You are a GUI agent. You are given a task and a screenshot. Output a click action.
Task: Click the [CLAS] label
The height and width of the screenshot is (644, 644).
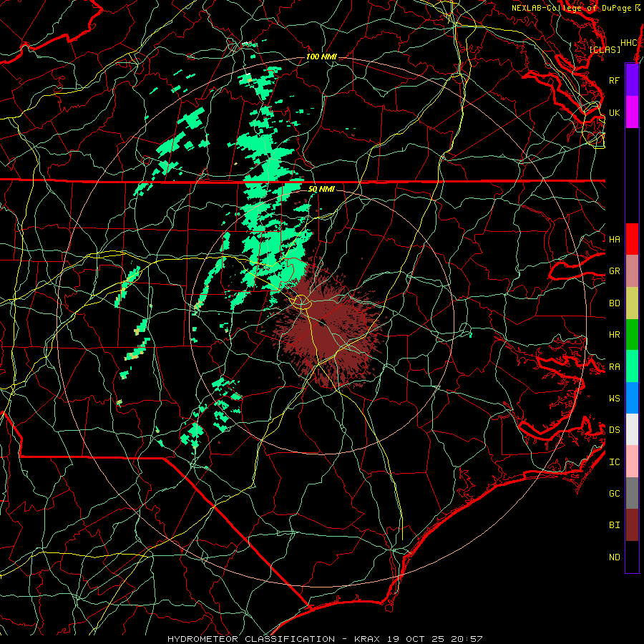point(605,49)
